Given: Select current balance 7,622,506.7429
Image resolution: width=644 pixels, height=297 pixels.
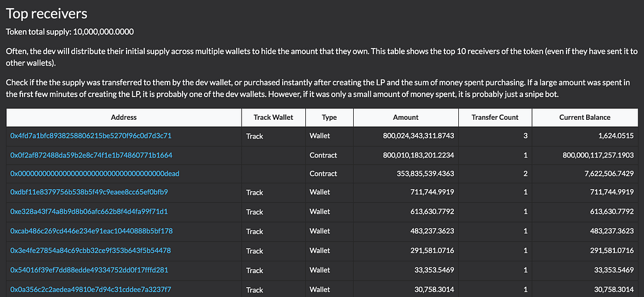Looking at the screenshot, I should pyautogui.click(x=608, y=173).
